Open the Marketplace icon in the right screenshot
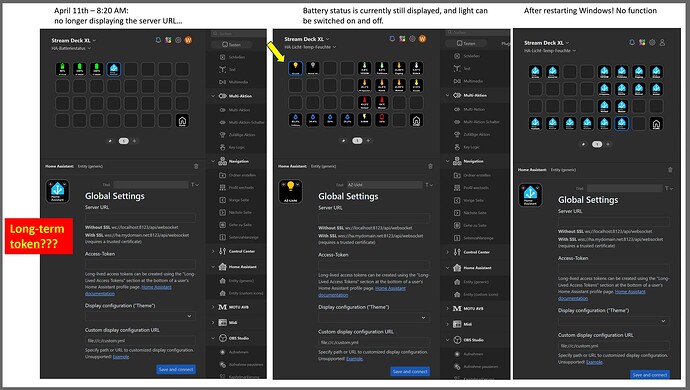The height and width of the screenshot is (390, 690). pyautogui.click(x=642, y=42)
